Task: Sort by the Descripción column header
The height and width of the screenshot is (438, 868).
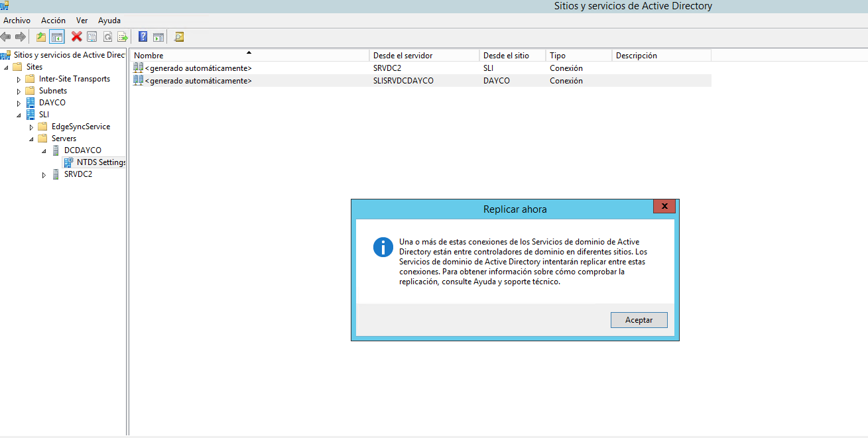Action: coord(661,56)
